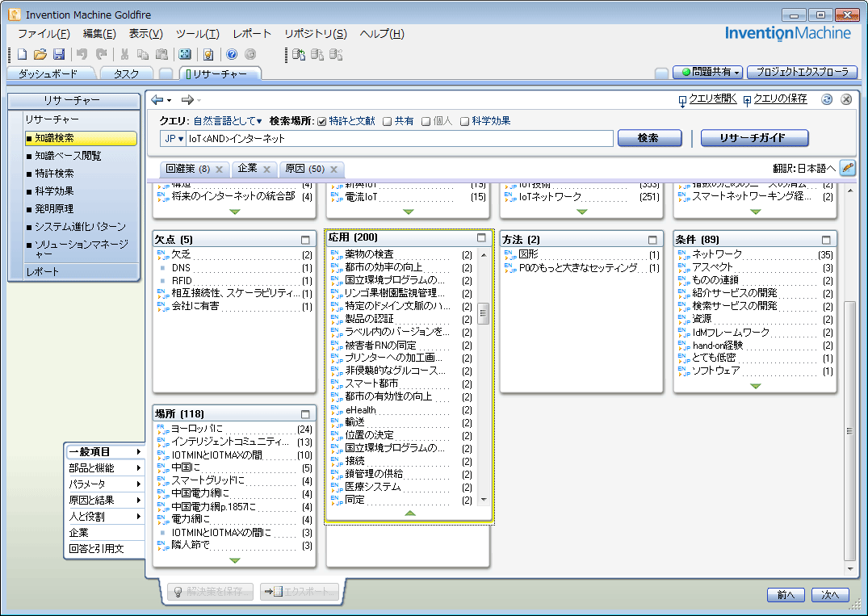868x616 pixels.
Task: Maximize the 応用 (200) panel
Action: coord(481,237)
